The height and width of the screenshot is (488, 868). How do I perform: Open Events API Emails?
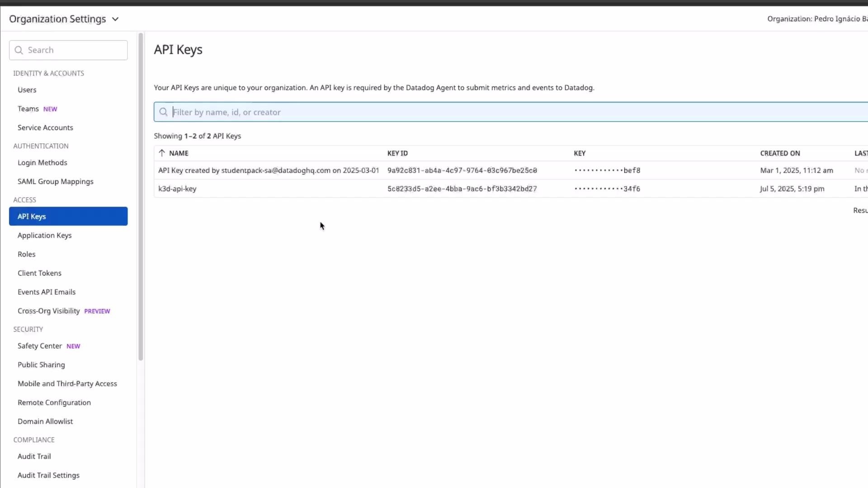point(46,292)
